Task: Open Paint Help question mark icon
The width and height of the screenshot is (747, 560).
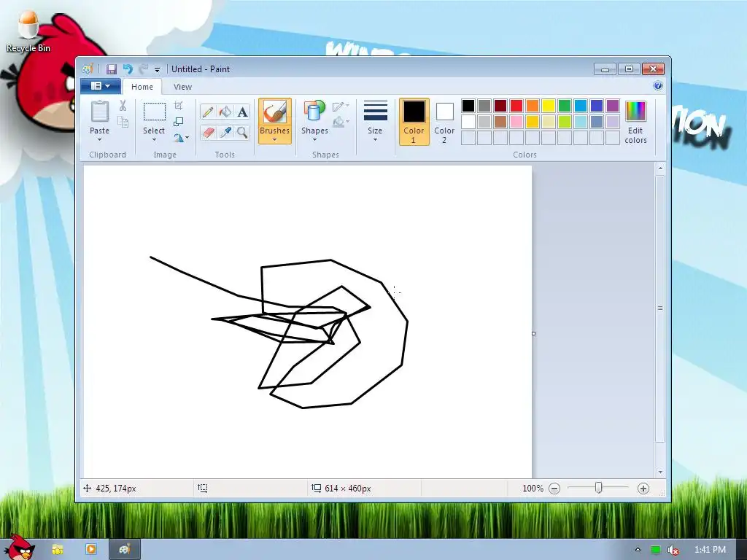Action: 658,86
